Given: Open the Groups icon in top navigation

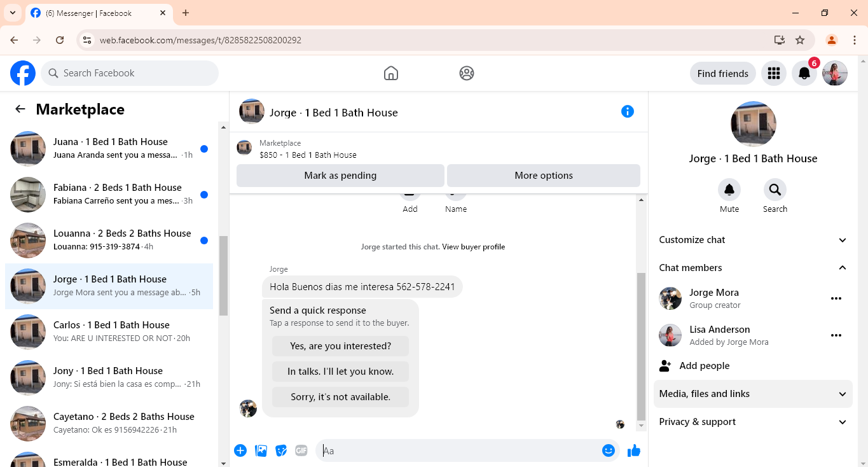Looking at the screenshot, I should (467, 73).
